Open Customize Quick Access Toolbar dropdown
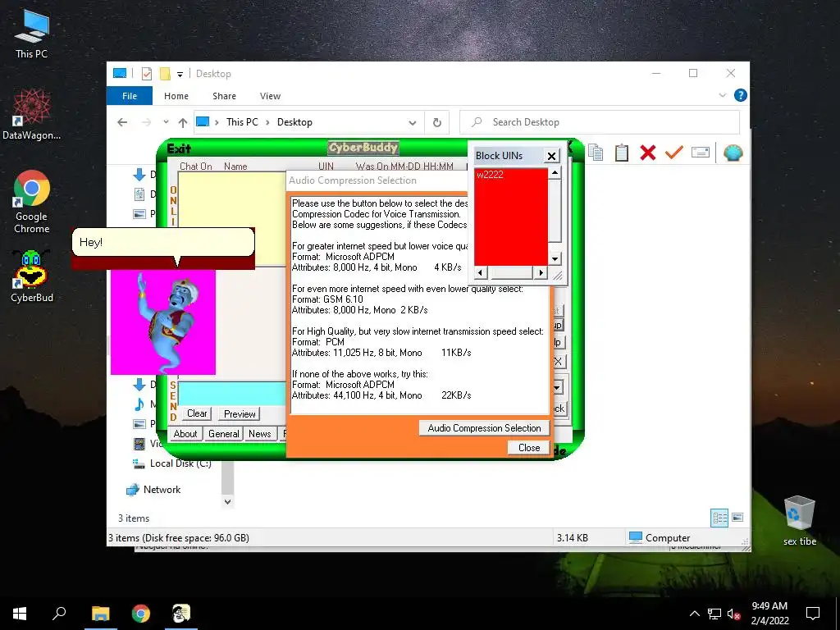This screenshot has width=840, height=630. (x=180, y=74)
